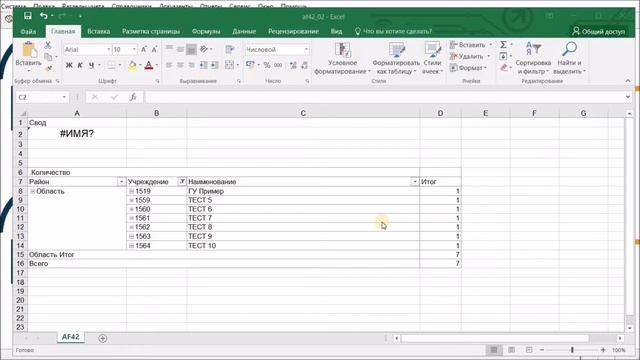
Task: Open the Файл tab
Action: point(28,31)
